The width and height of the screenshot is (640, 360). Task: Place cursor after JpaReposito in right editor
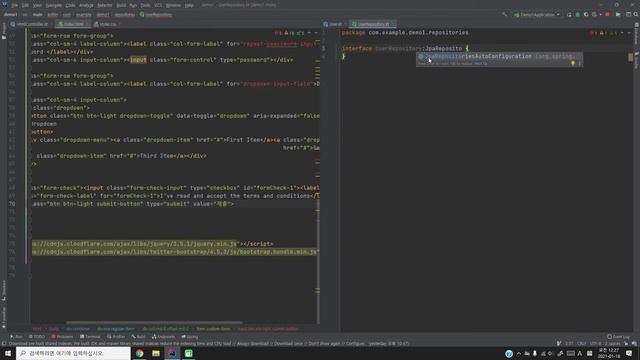462,49
